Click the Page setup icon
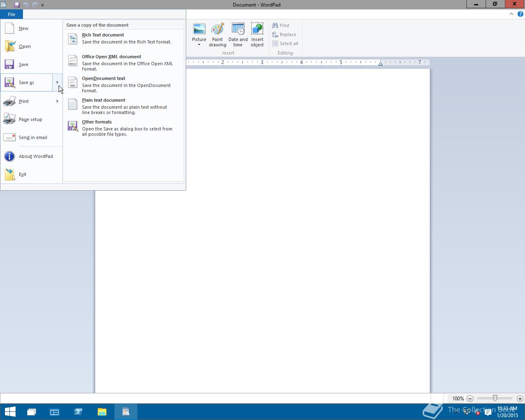Viewport: 525px width, 420px height. (9, 119)
